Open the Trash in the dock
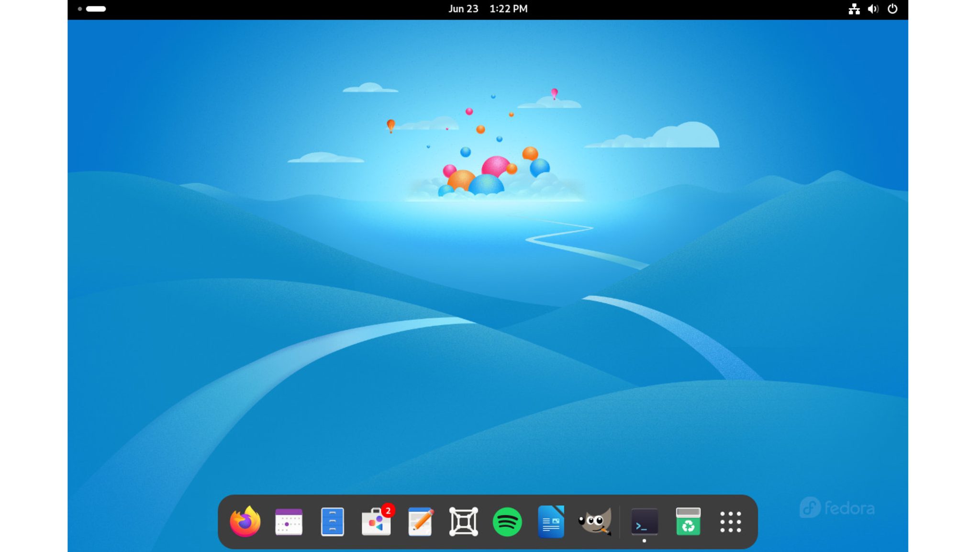The width and height of the screenshot is (980, 552). (x=688, y=521)
